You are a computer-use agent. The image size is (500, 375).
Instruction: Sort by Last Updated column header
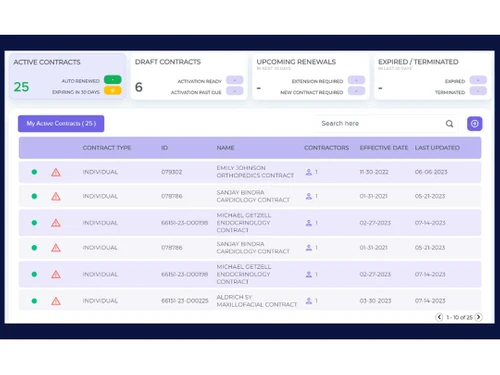[437, 148]
